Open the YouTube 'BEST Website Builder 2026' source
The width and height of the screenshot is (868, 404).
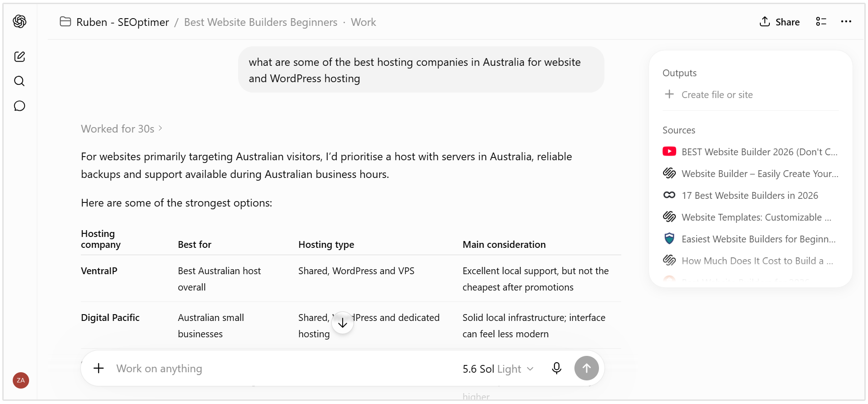750,152
